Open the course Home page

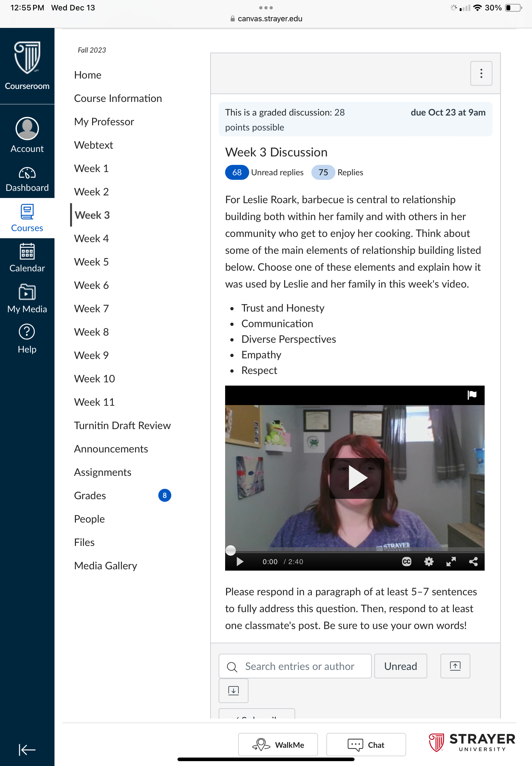(88, 75)
